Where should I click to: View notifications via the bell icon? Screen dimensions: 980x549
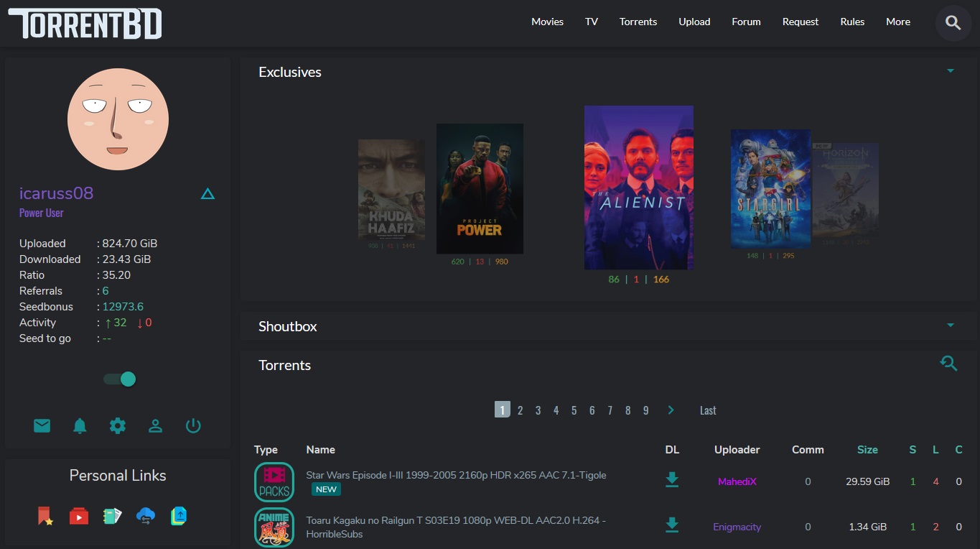(80, 425)
